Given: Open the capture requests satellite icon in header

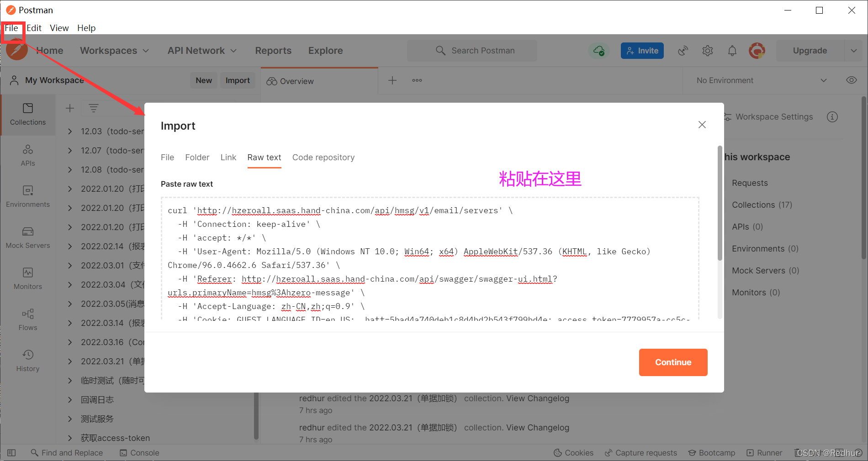Looking at the screenshot, I should [x=683, y=51].
